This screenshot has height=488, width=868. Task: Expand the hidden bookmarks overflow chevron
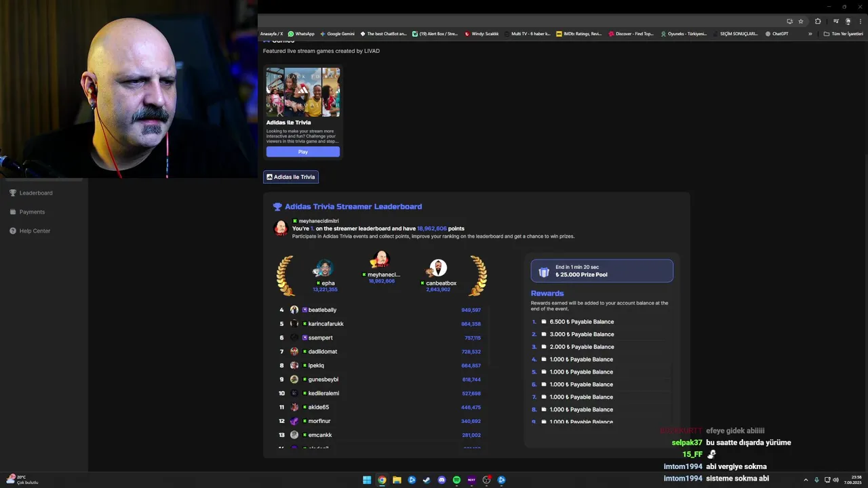click(x=810, y=33)
